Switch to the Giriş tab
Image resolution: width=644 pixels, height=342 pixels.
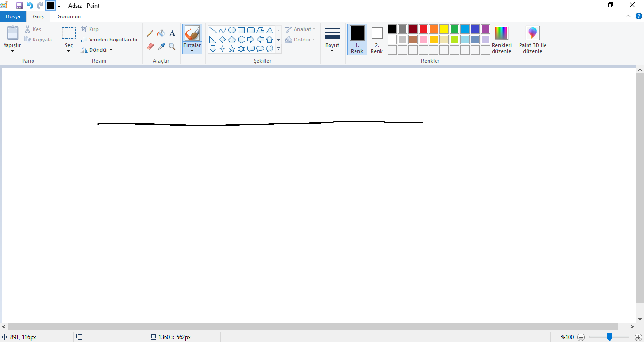[38, 16]
